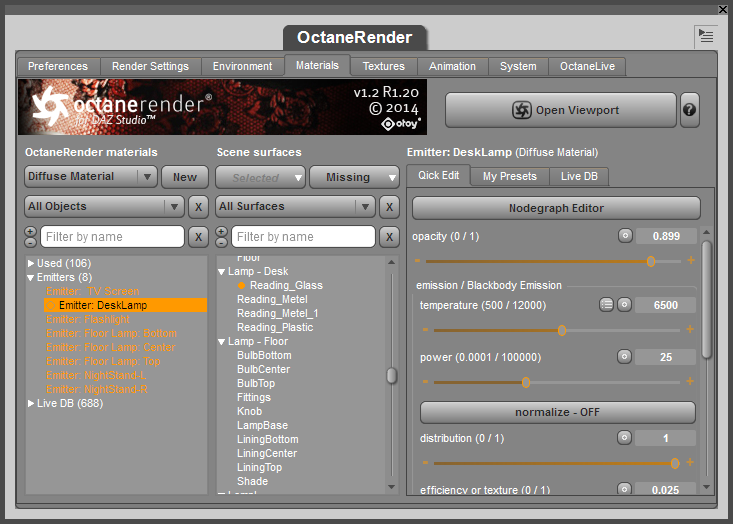Click the Open Viewport button

coord(561,110)
